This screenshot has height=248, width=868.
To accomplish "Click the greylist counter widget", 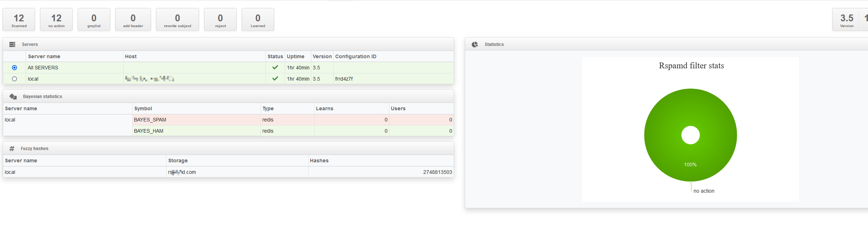I will (x=94, y=20).
